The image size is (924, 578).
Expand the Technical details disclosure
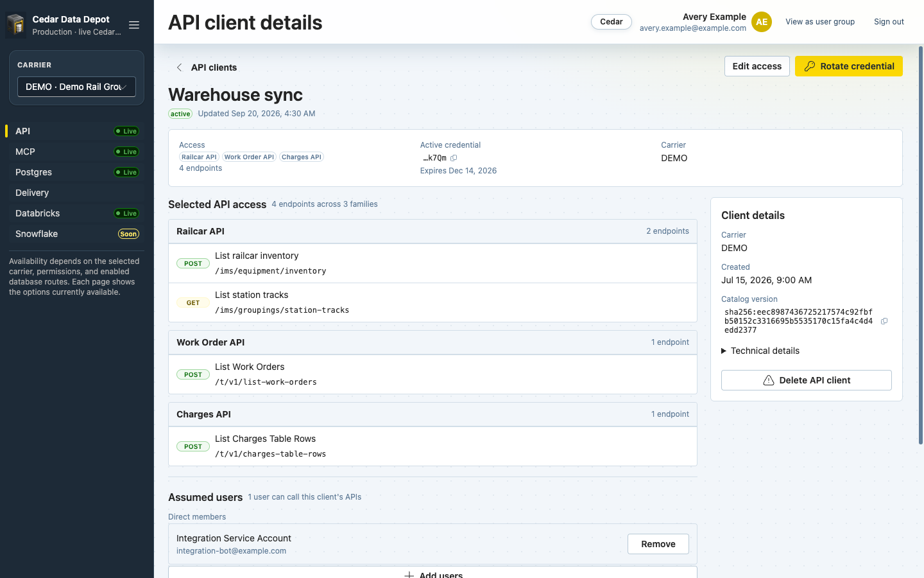(760, 351)
